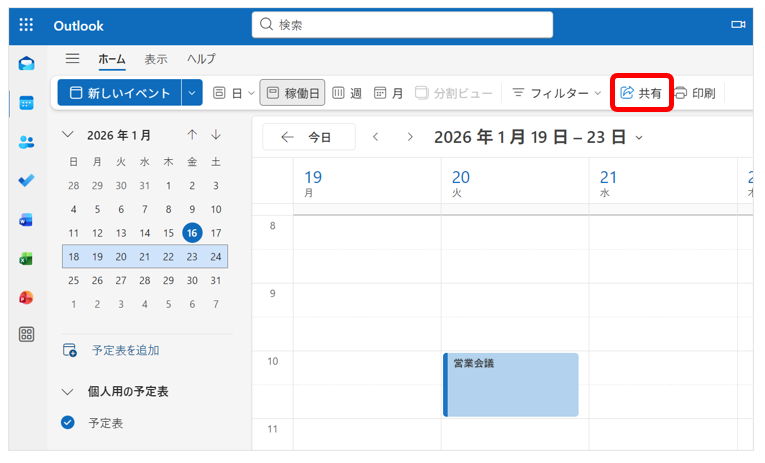Go to previous month with up arrow

coord(192,135)
